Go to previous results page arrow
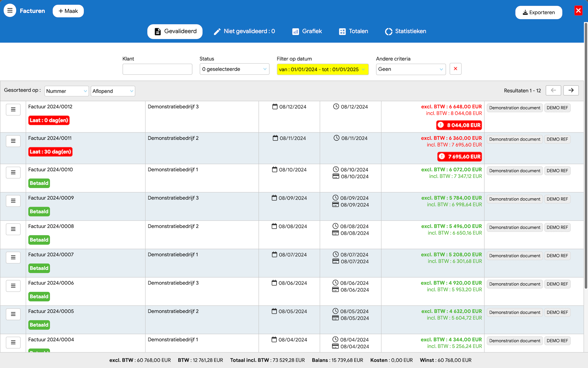The width and height of the screenshot is (588, 368). (553, 90)
